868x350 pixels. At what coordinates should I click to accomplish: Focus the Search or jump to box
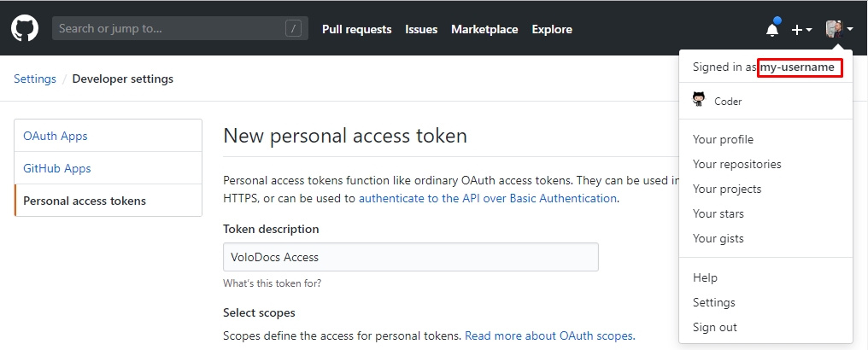tap(167, 28)
